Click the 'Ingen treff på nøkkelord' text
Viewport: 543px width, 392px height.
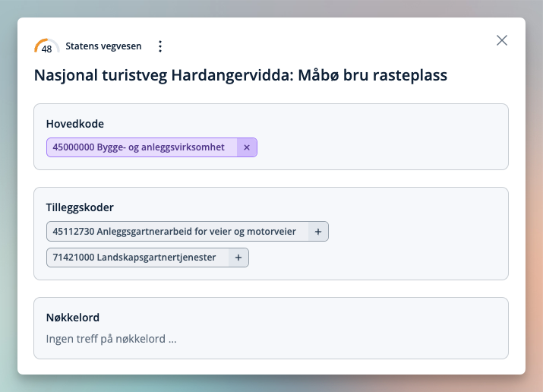(111, 339)
